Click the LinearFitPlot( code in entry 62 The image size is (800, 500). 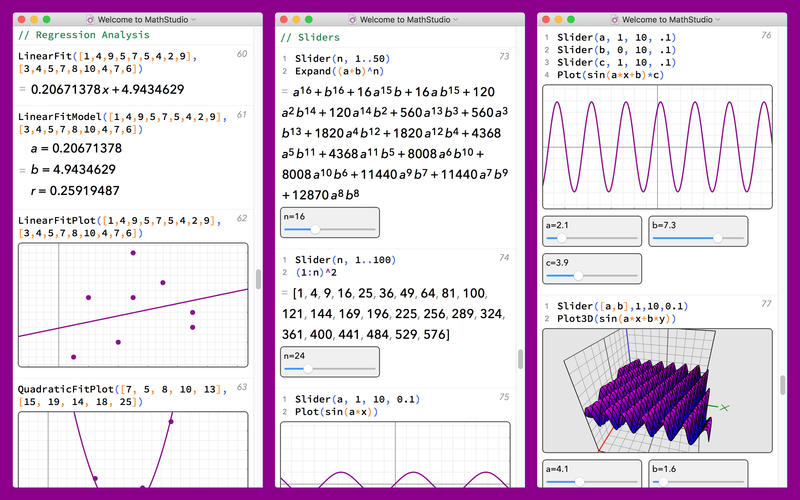(119, 227)
